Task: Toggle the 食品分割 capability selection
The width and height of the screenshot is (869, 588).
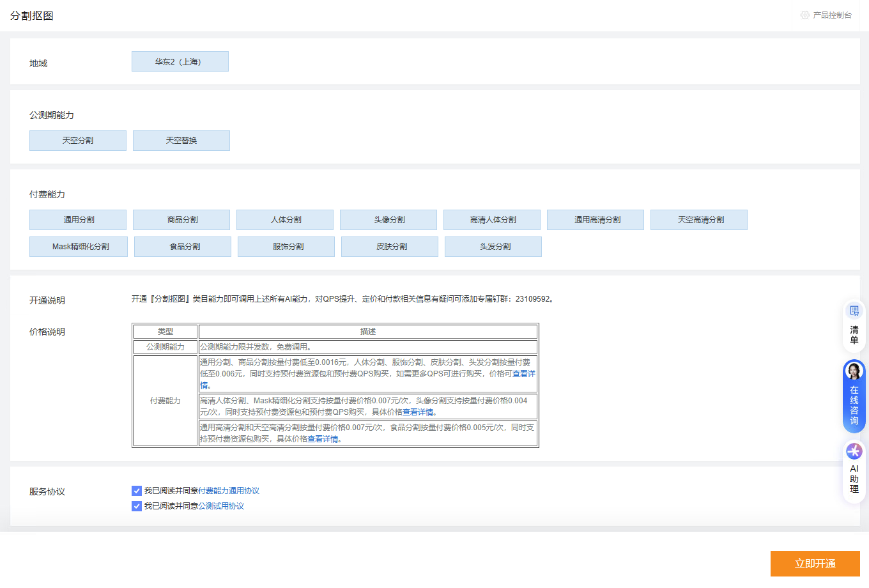Action: (x=182, y=247)
